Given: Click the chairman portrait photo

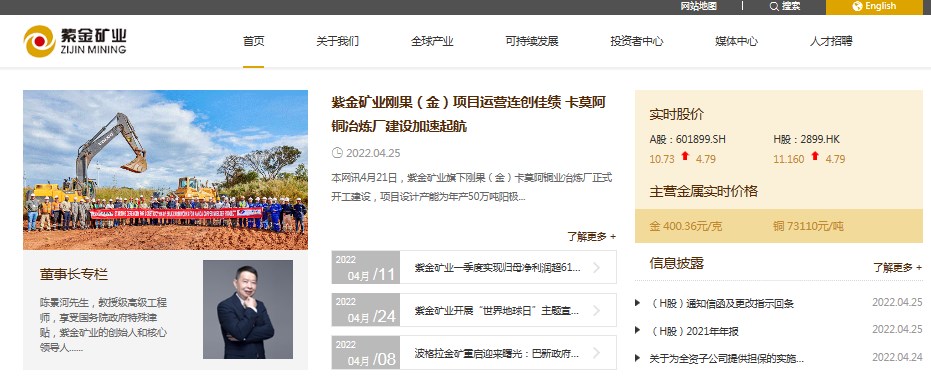Looking at the screenshot, I should click(248, 309).
